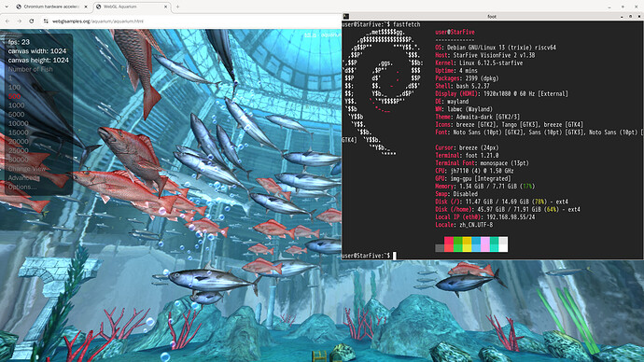Switch to the Chromium hardware acceleration tab
The height and width of the screenshot is (362, 644).
pyautogui.click(x=51, y=7)
